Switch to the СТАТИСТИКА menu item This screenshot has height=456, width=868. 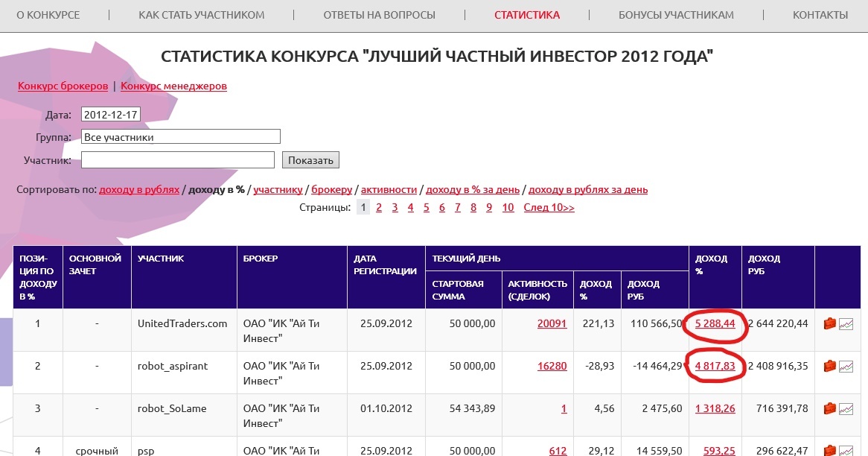coord(527,14)
